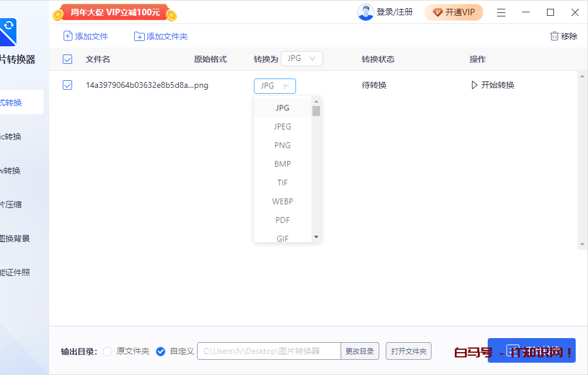This screenshot has width=588, height=375.
Task: Click the app logo in sidebar
Action: [8, 32]
